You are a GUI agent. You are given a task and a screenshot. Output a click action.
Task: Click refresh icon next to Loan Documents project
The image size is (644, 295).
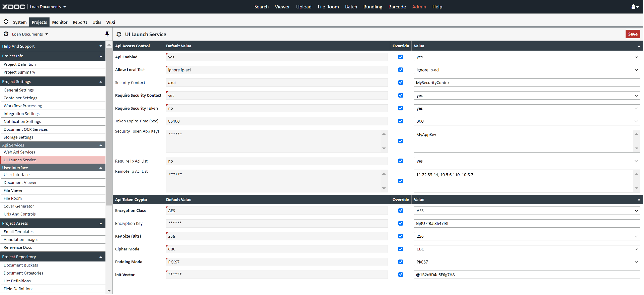click(x=6, y=34)
